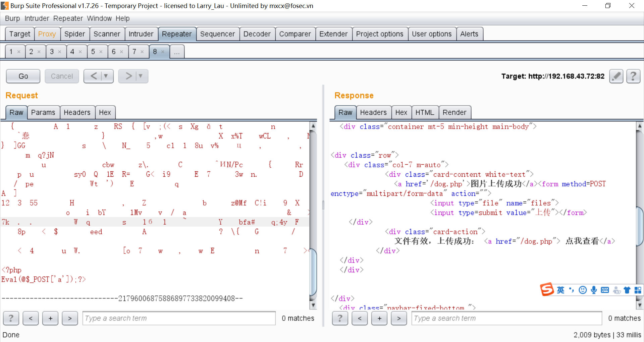Open the new Repeater tab '...' button
This screenshot has width=644, height=342.
coord(177,52)
